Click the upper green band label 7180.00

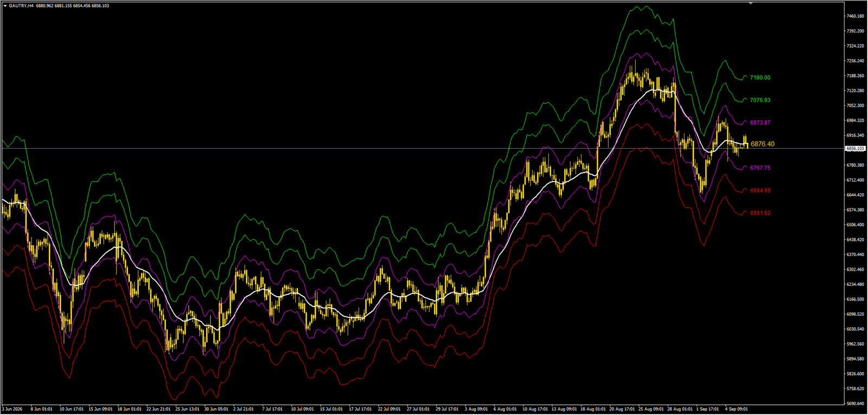(760, 78)
